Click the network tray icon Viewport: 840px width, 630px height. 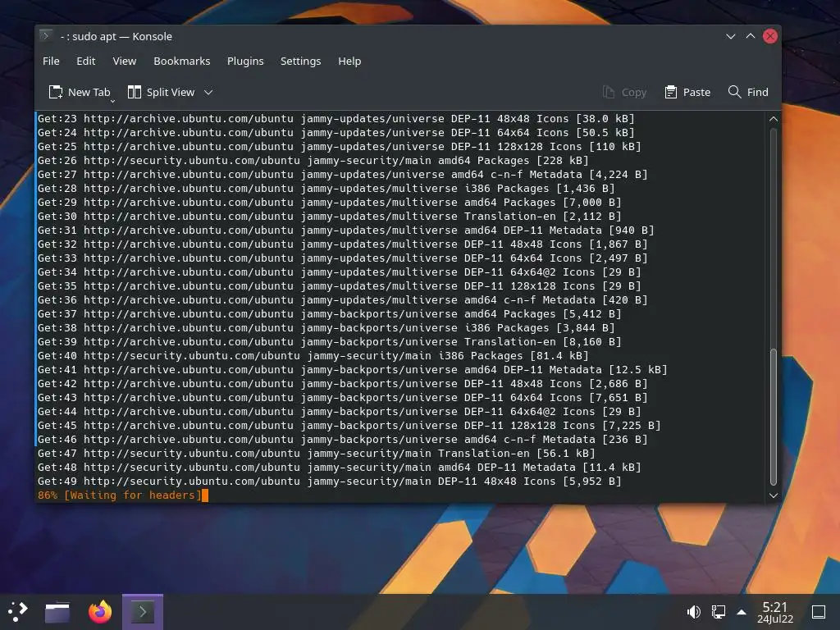[x=719, y=612]
